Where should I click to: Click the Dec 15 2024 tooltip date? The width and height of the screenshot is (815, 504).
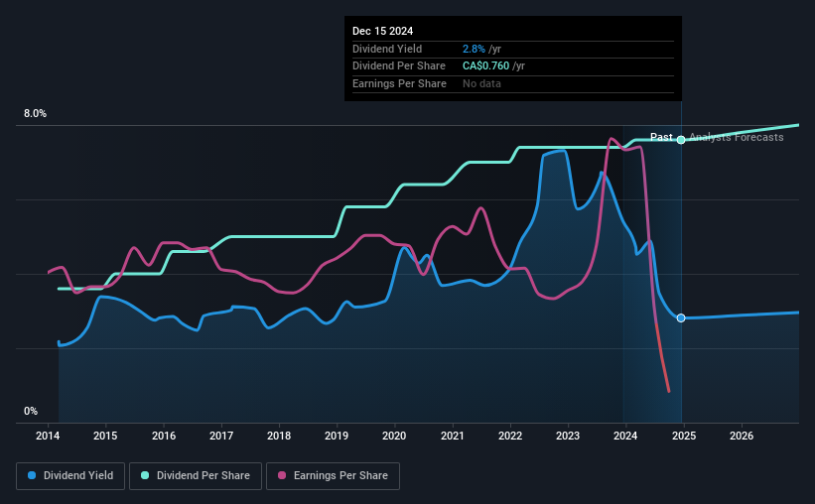tap(382, 31)
